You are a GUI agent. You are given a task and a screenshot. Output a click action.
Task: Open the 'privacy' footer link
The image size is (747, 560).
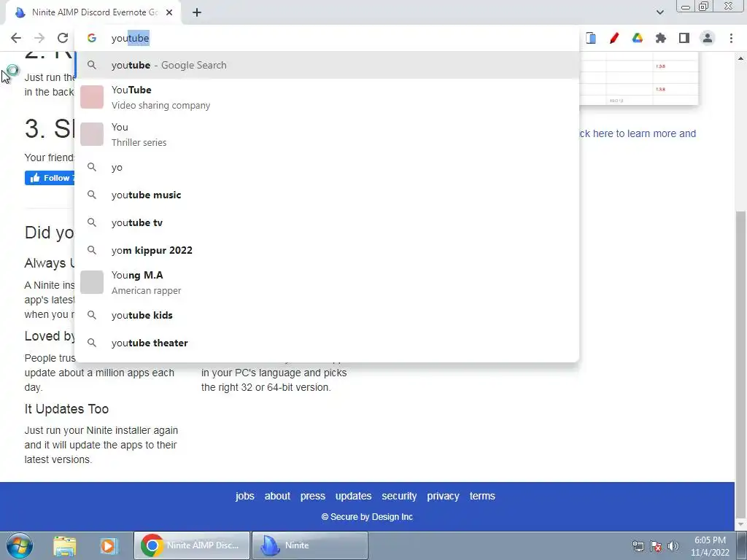[443, 496]
